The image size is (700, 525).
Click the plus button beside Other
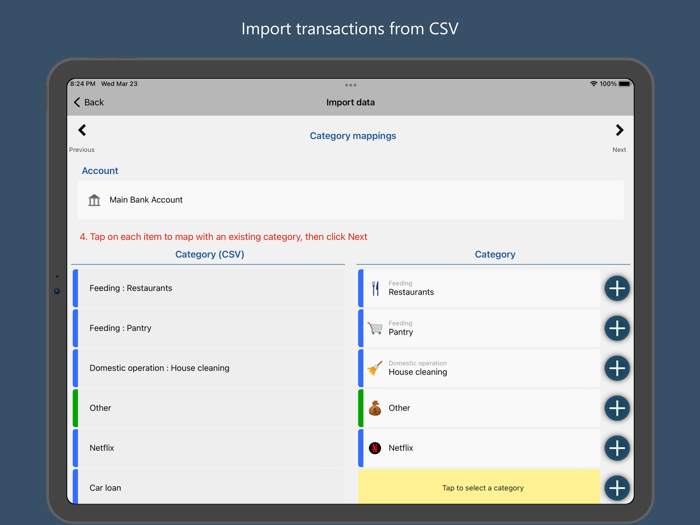click(617, 408)
